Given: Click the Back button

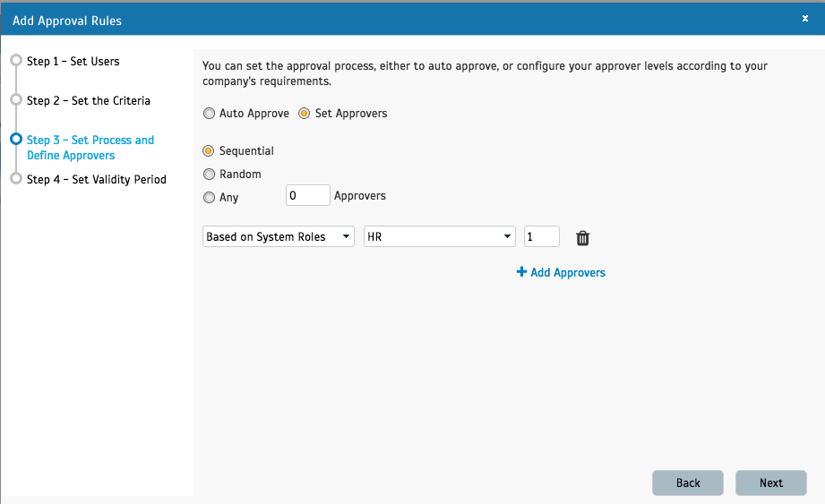Looking at the screenshot, I should tap(688, 483).
